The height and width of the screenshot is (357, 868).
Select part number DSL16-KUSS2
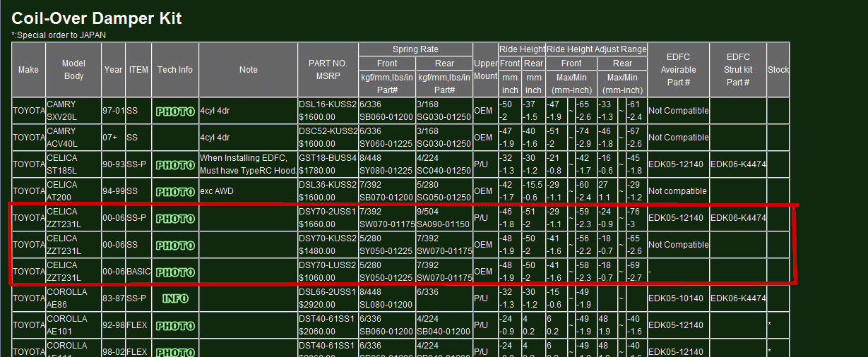tap(328, 104)
